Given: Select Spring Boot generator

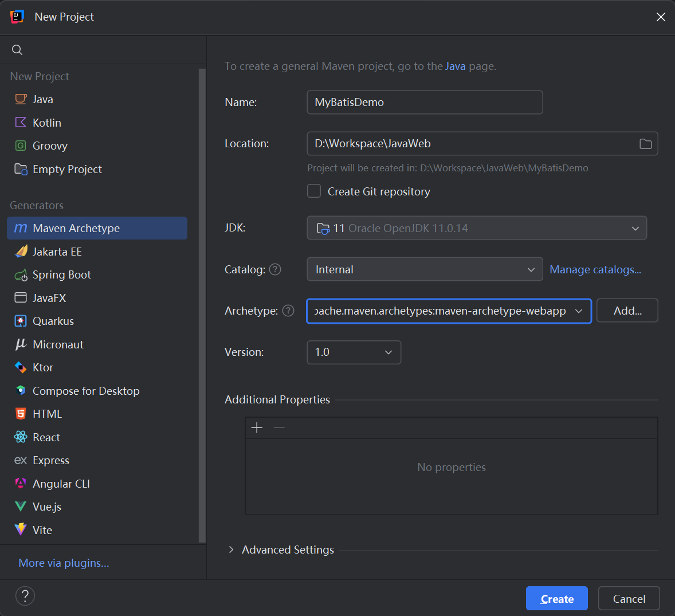Looking at the screenshot, I should coord(97,274).
